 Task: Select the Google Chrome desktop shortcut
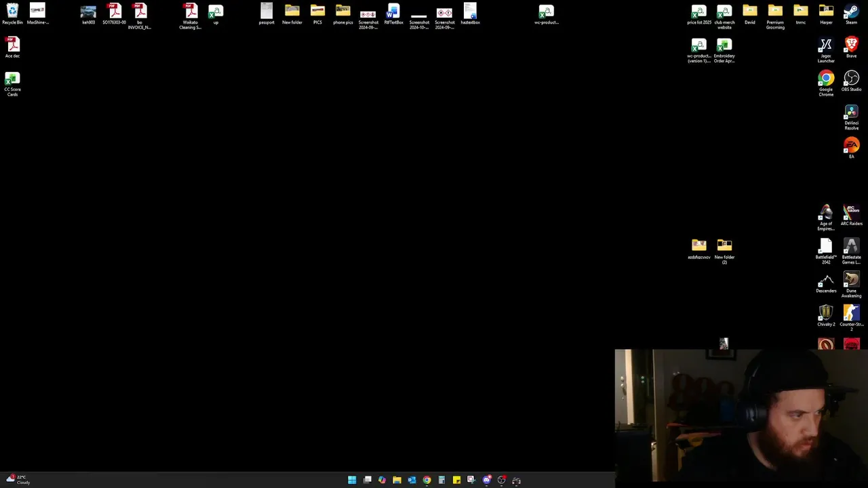point(826,84)
